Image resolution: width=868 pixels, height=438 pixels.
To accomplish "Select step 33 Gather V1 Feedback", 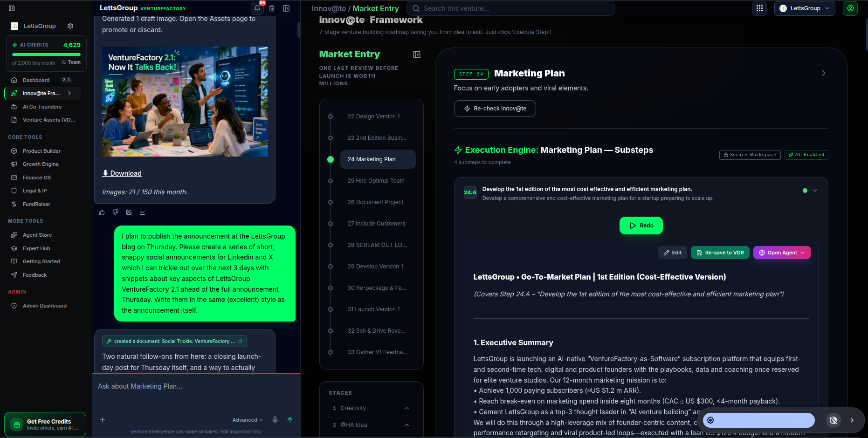I will coord(378,352).
